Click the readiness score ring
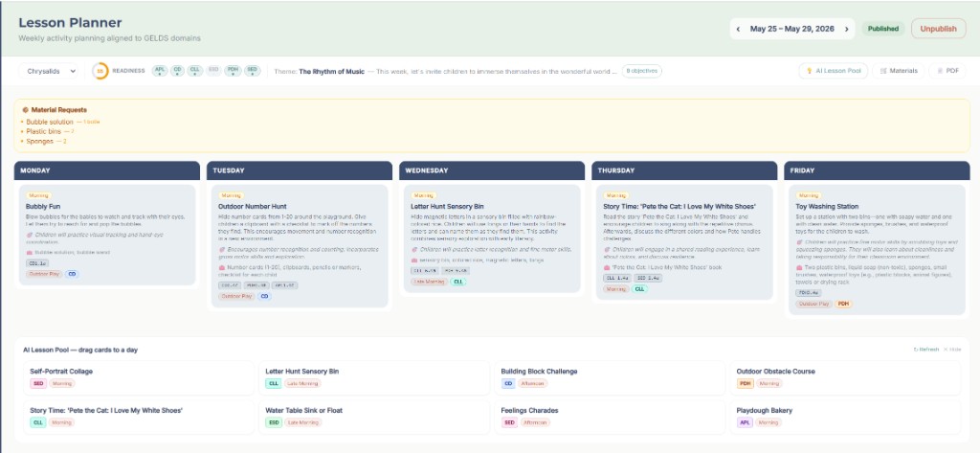This screenshot has width=980, height=453. (x=100, y=71)
